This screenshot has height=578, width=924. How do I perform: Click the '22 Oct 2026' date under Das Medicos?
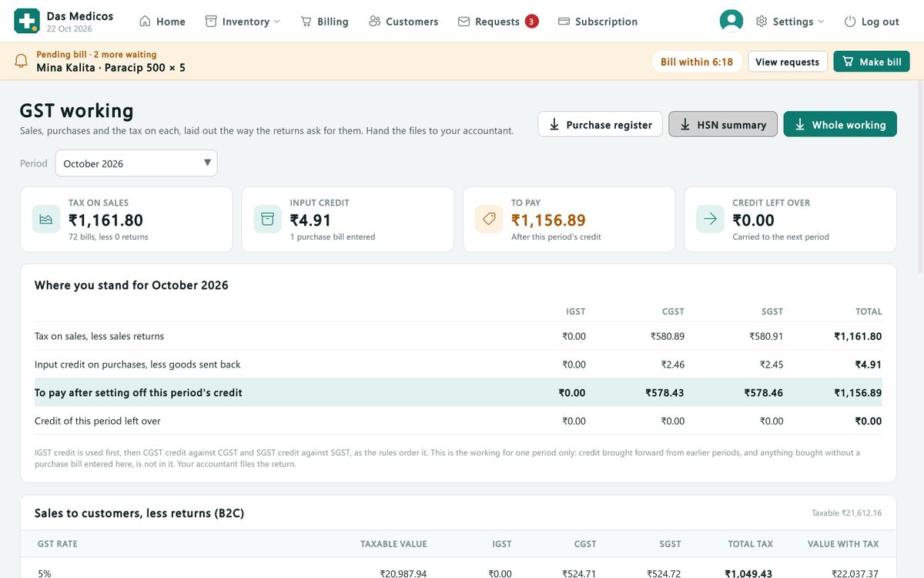pos(69,29)
